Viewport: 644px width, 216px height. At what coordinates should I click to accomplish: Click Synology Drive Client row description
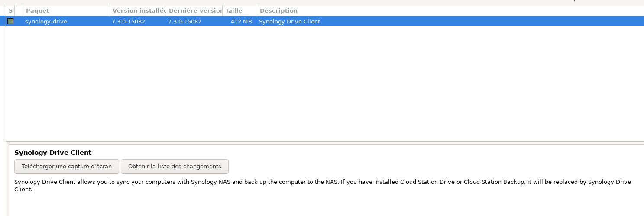(x=289, y=21)
